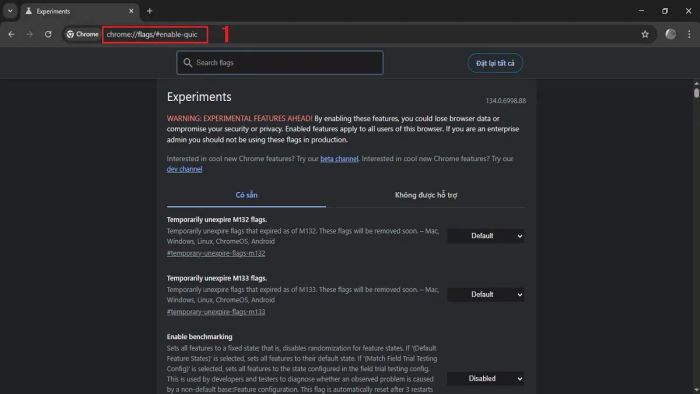
Task: Open dropdown for Temporarily unexpire M133 flags
Action: pyautogui.click(x=486, y=294)
